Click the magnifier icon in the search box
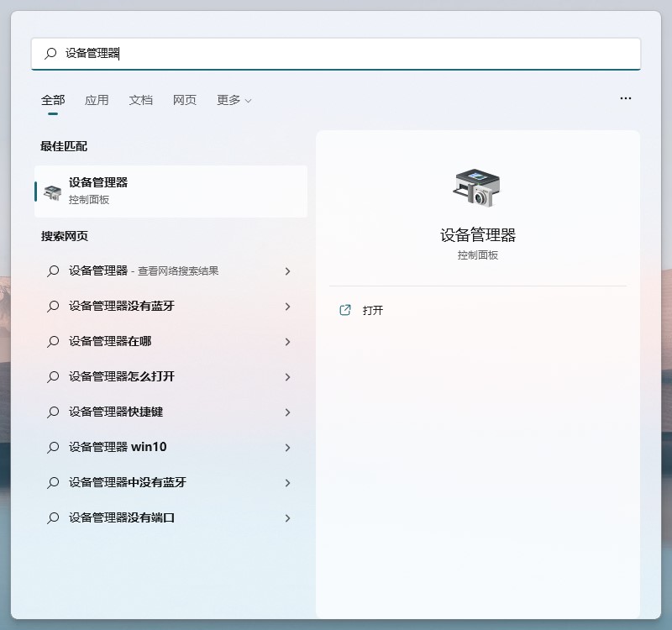This screenshot has width=672, height=630. [x=50, y=53]
